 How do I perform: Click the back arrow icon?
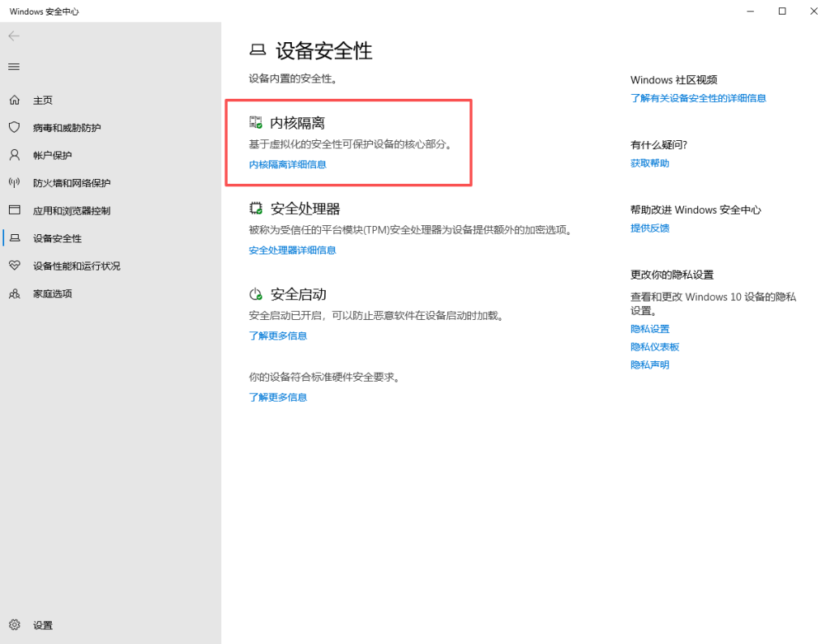click(14, 36)
